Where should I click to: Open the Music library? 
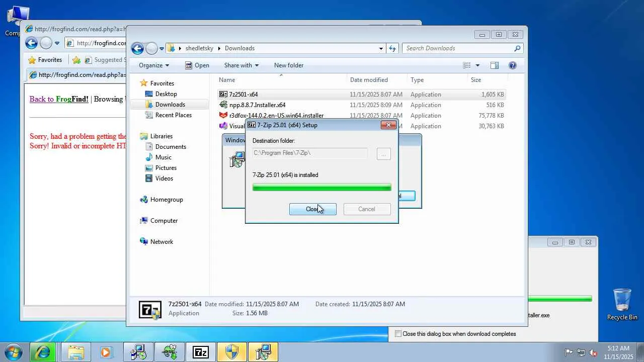pyautogui.click(x=158, y=157)
